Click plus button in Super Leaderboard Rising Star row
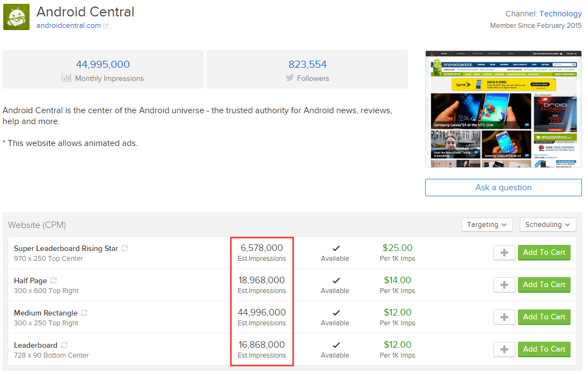 tap(504, 253)
